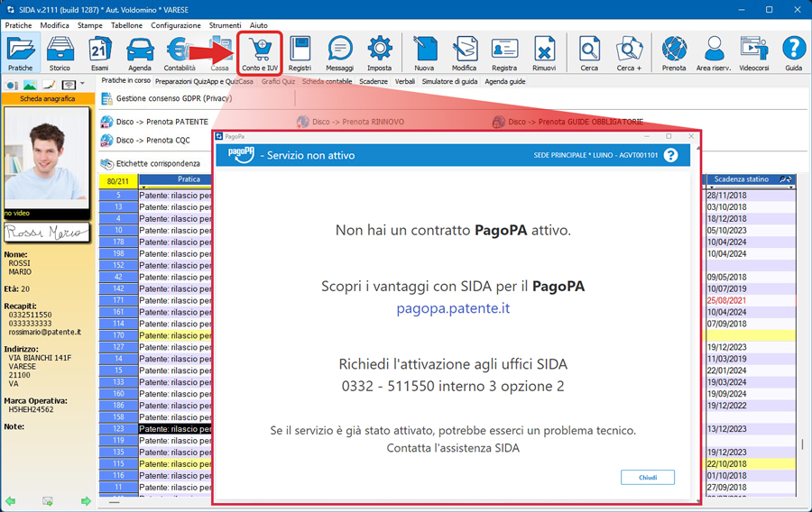Open the Pratica column filter dropdown
Viewport: 812px width, 512px height.
[143, 188]
